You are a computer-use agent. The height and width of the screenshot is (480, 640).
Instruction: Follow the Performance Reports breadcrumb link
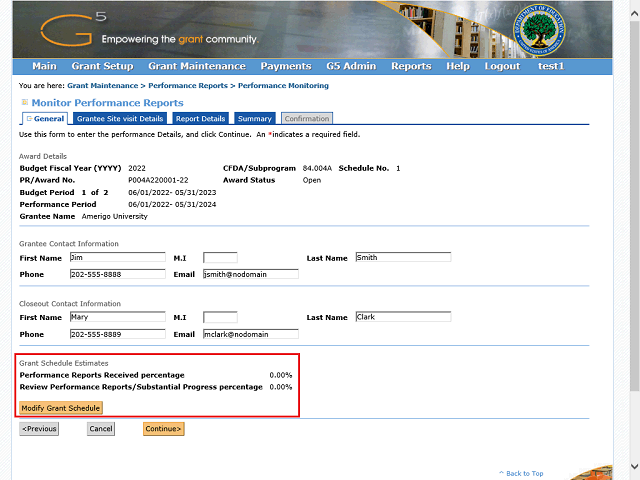click(x=188, y=86)
